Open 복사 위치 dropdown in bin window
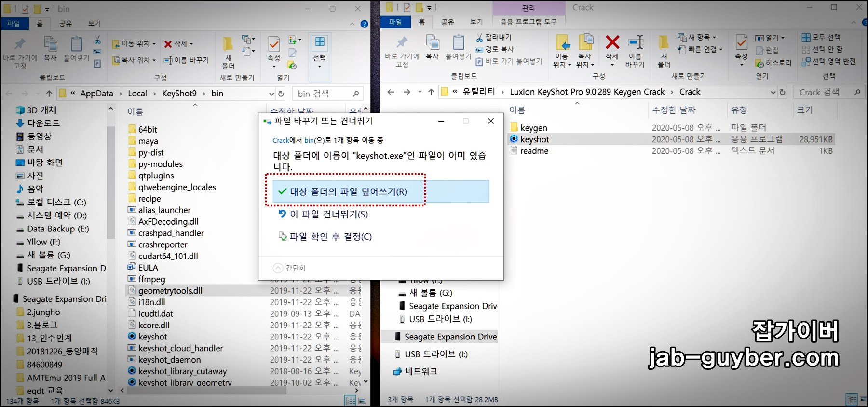This screenshot has width=868, height=407. pos(134,60)
